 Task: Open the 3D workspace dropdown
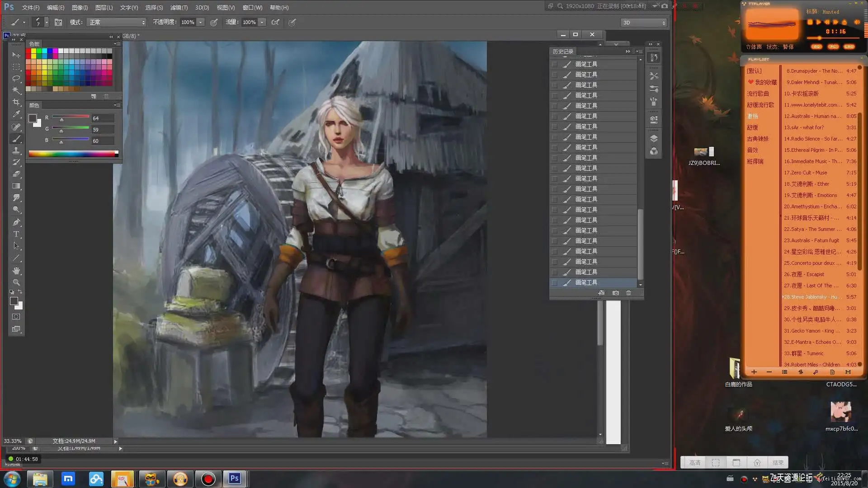[644, 23]
